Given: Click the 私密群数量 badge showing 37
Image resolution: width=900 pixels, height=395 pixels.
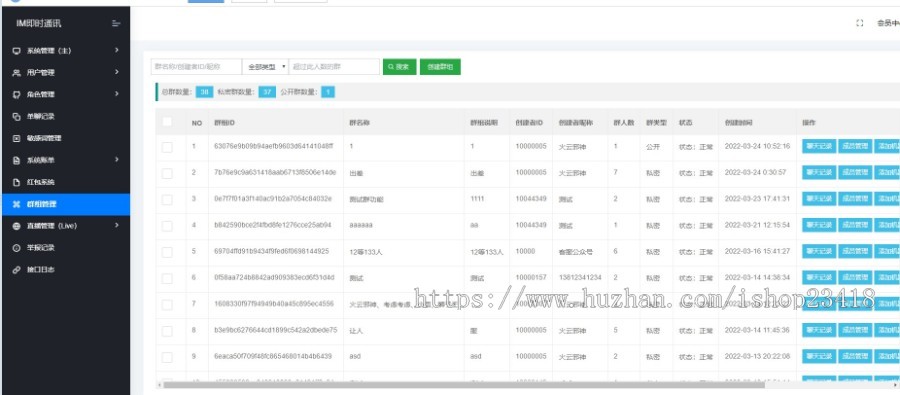Looking at the screenshot, I should (267, 92).
